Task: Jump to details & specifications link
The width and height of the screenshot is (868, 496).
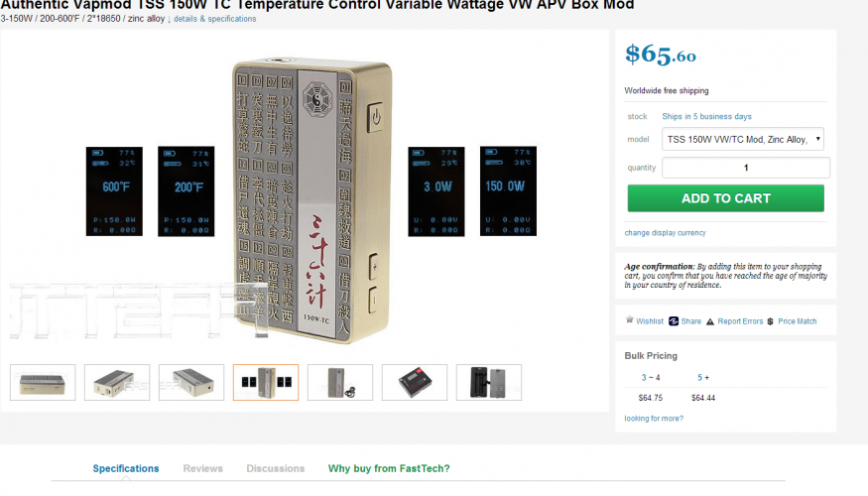Action: pos(215,19)
